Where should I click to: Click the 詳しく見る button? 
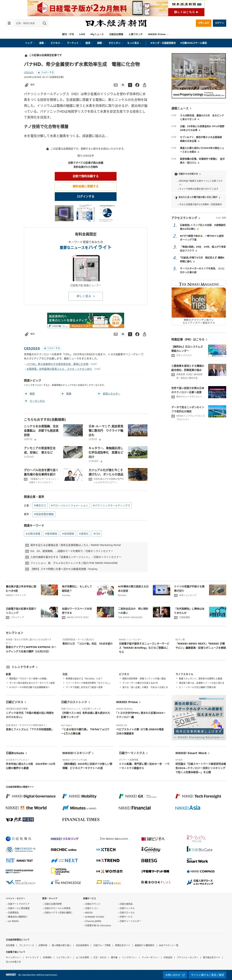[86, 296]
